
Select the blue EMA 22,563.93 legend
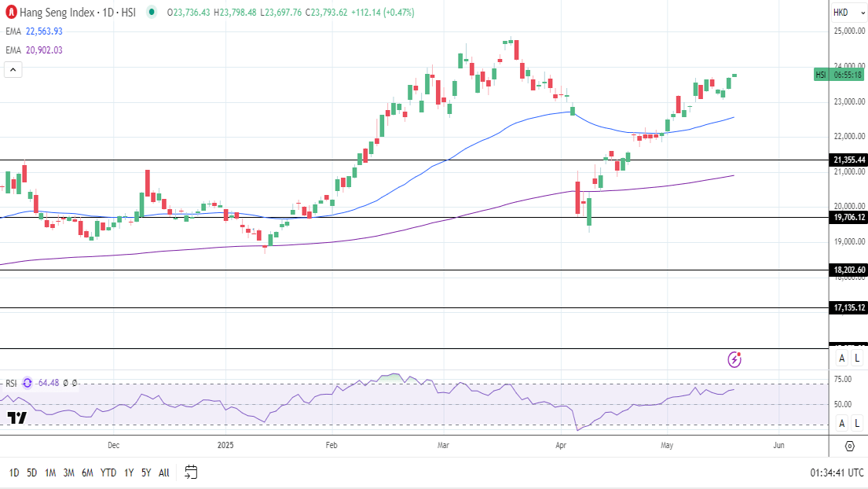35,31
